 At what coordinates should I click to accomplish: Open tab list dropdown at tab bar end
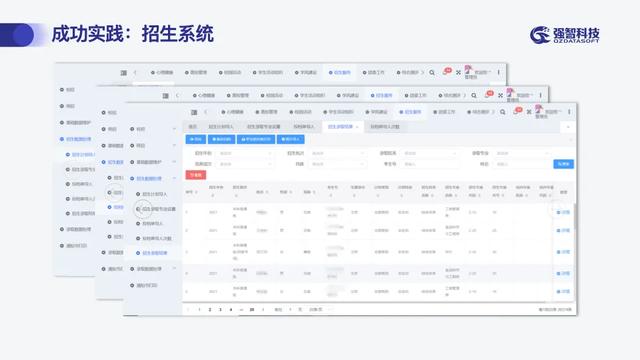[x=568, y=127]
